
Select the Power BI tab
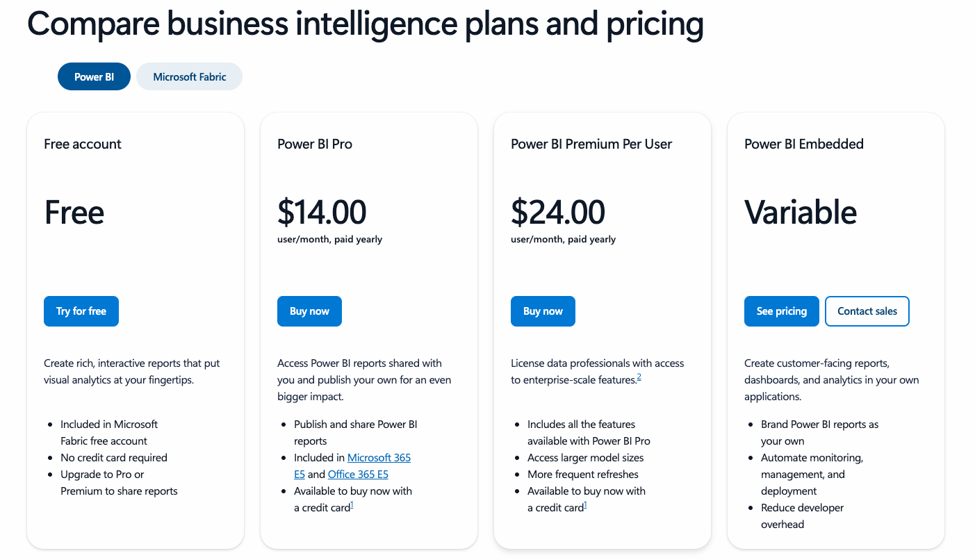94,76
